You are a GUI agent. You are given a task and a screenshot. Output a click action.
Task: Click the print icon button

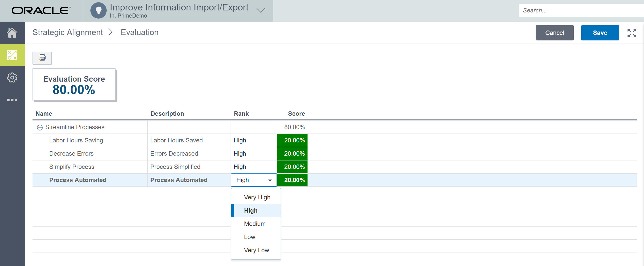coord(42,58)
